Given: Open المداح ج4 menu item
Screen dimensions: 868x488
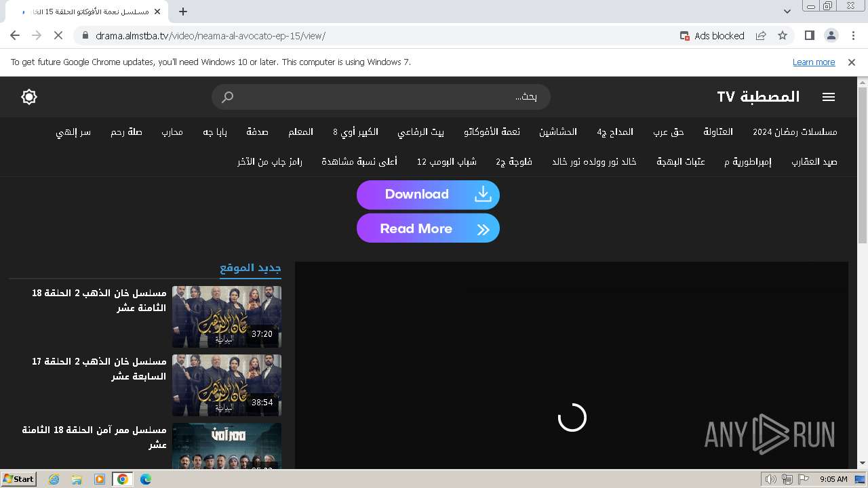Looking at the screenshot, I should (615, 132).
